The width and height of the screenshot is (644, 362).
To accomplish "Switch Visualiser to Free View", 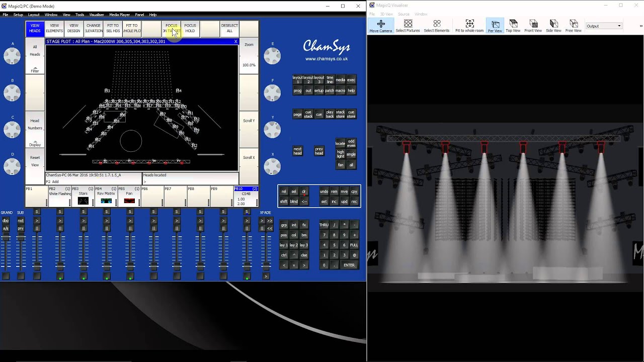I will [574, 26].
